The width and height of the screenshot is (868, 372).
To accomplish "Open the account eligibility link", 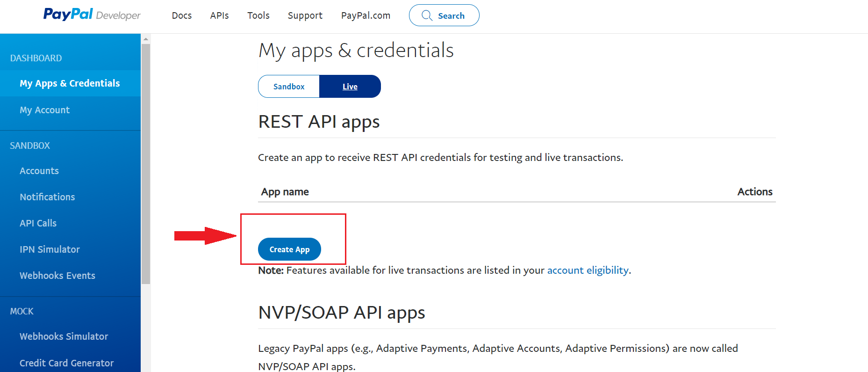I will click(x=588, y=270).
